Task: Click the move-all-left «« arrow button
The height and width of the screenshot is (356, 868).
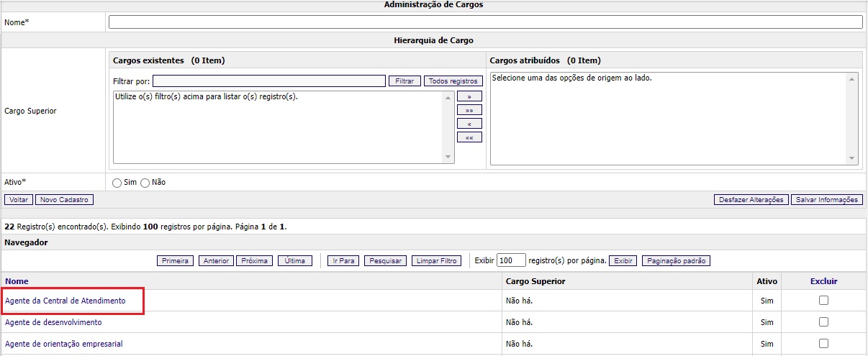Action: click(x=469, y=137)
